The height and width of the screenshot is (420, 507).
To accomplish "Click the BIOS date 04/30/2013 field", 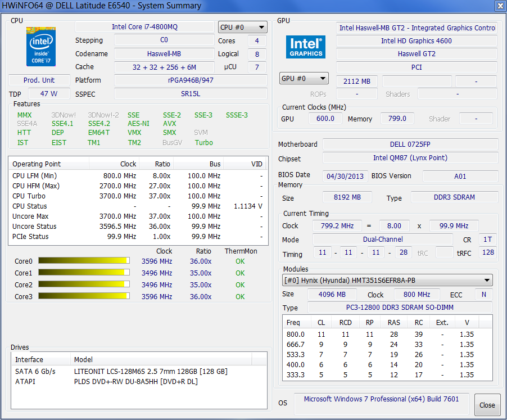I will click(345, 176).
